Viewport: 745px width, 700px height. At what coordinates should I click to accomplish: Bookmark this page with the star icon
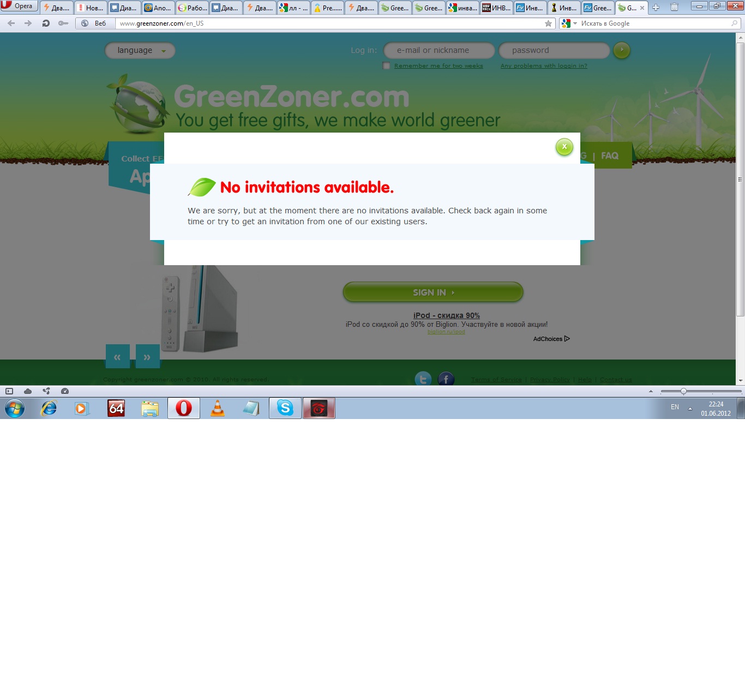tap(548, 23)
